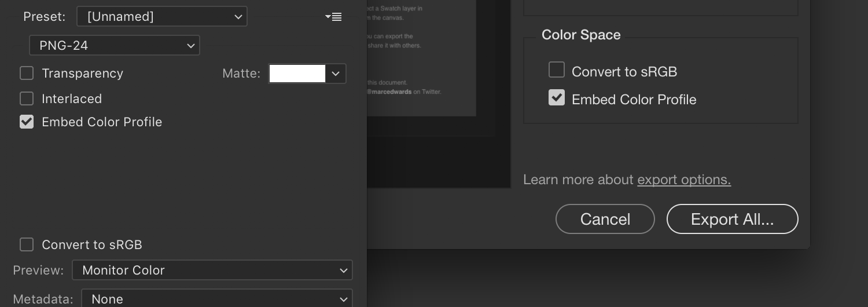
Task: Check Convert to sRGB under Color Space
Action: coord(557,70)
